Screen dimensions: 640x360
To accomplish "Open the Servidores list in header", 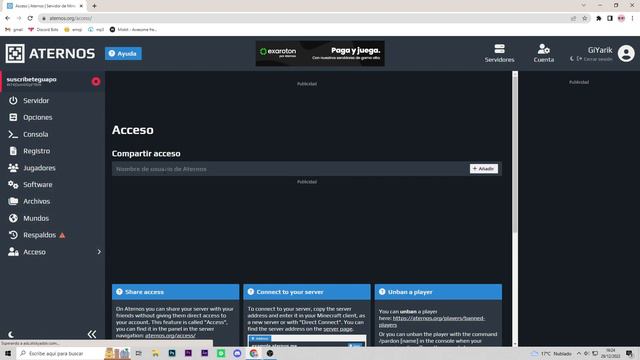I will 499,53.
